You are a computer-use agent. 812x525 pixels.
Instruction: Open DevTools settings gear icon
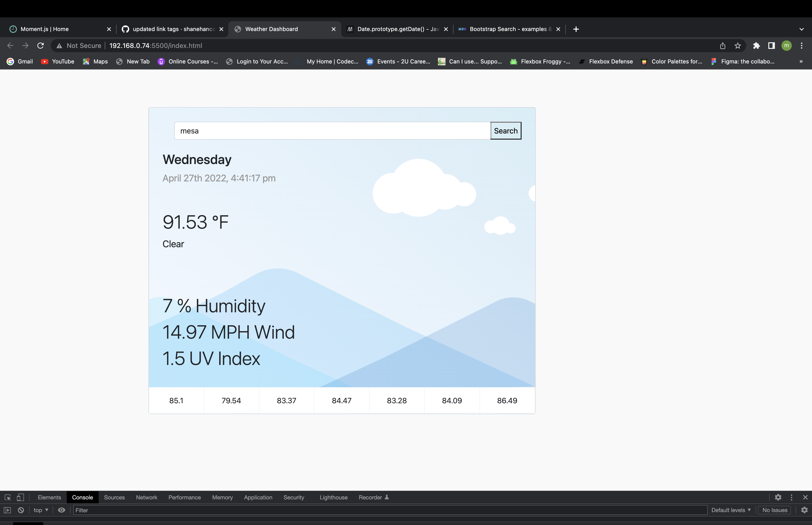coord(778,497)
